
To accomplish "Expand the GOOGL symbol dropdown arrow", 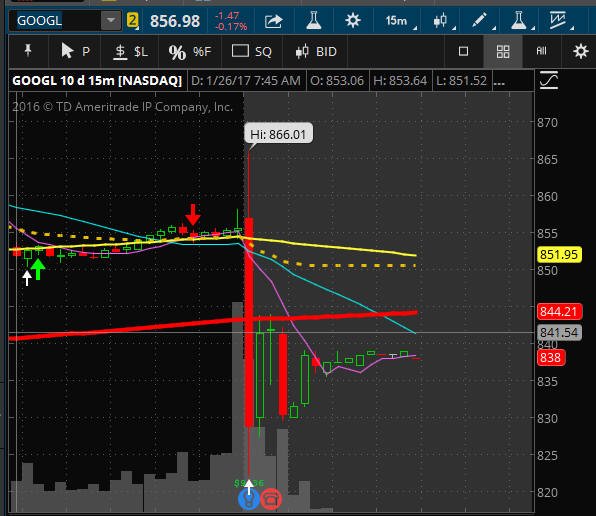I will pos(111,21).
